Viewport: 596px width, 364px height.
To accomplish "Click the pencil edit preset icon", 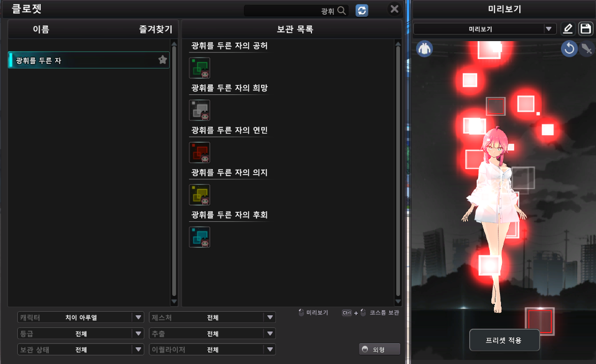I will [x=567, y=29].
